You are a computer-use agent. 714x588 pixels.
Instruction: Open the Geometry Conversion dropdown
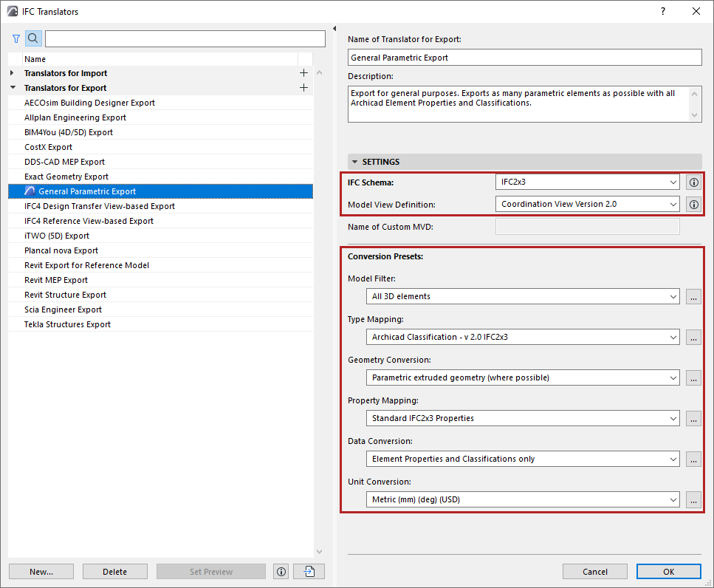point(523,377)
